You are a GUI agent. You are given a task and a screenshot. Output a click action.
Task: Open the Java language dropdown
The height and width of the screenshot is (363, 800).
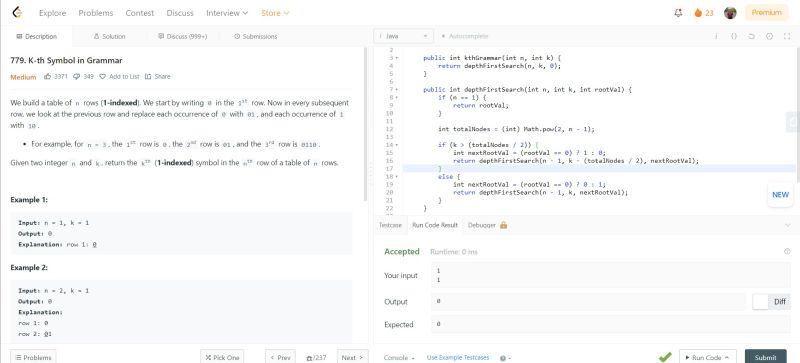(x=404, y=36)
